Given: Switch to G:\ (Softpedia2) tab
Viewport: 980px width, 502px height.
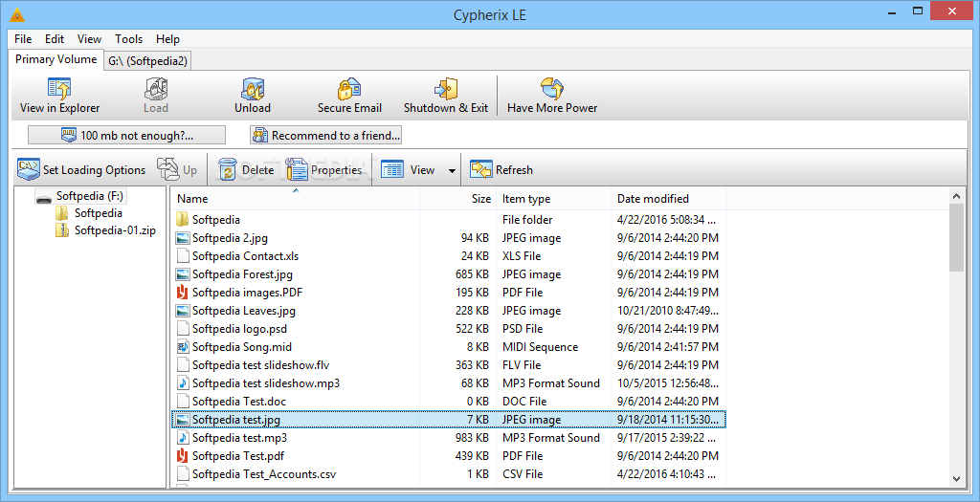Looking at the screenshot, I should 147,60.
